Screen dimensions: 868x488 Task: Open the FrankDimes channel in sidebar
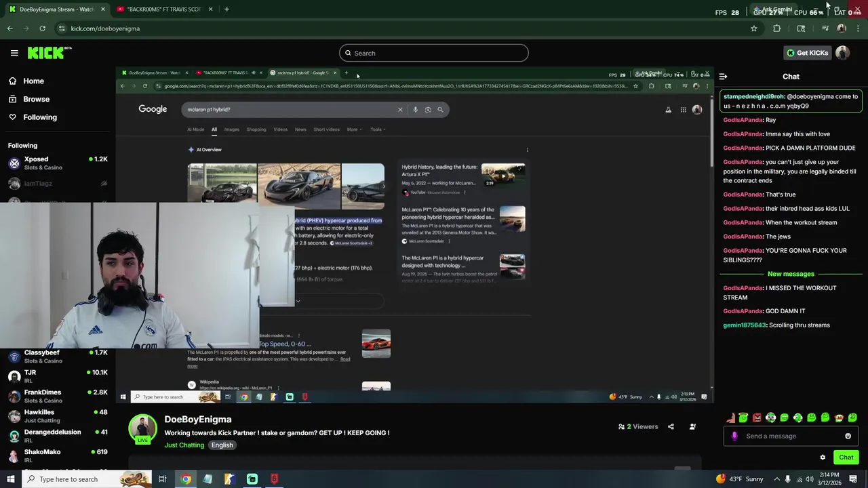tap(58, 396)
